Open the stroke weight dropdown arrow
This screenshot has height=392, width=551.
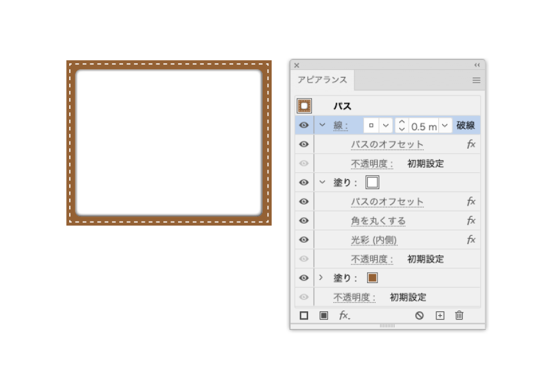pyautogui.click(x=445, y=126)
